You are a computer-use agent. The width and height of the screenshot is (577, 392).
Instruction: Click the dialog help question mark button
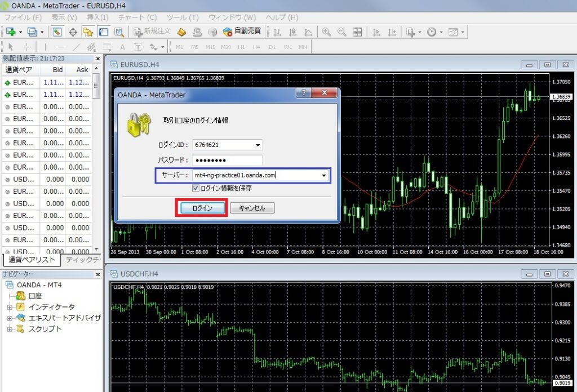pyautogui.click(x=304, y=92)
